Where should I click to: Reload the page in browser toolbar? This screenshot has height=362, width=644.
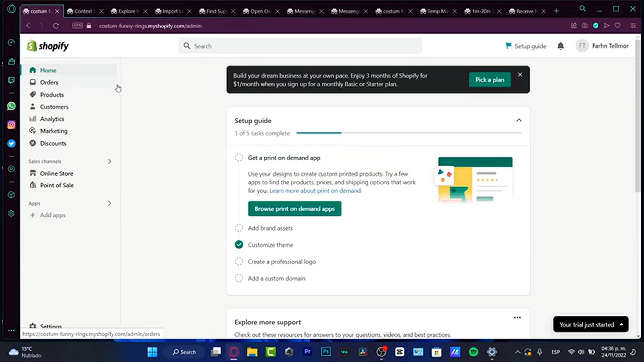[56, 26]
